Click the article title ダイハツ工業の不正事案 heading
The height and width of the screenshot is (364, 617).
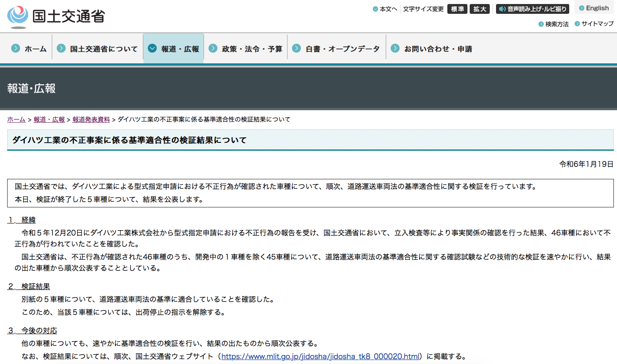coord(129,140)
